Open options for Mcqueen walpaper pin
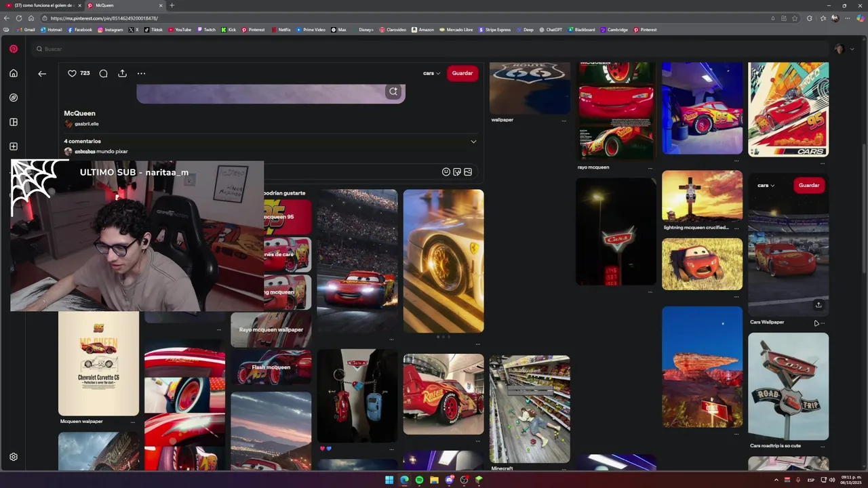 click(132, 422)
